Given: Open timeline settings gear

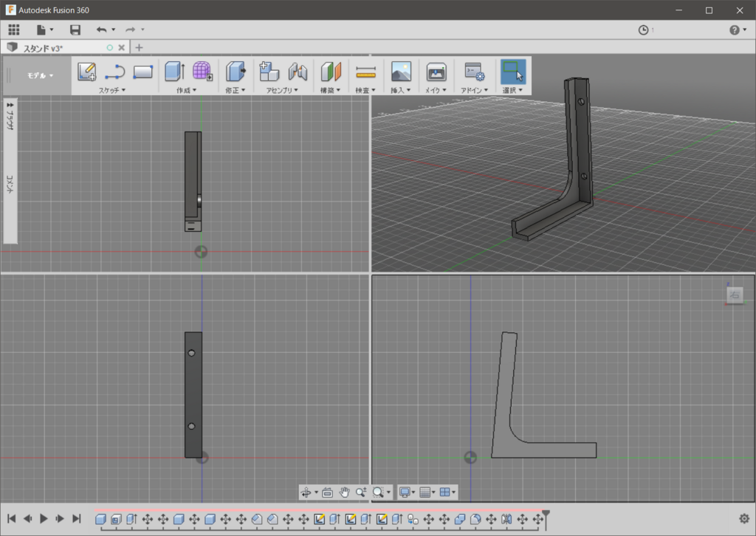Looking at the screenshot, I should click(744, 518).
